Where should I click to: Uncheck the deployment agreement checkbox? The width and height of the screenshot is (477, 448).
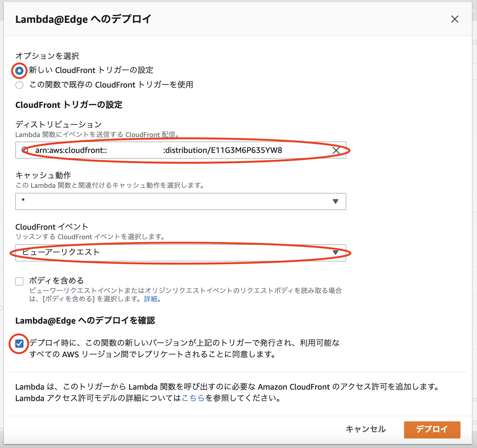[x=19, y=343]
